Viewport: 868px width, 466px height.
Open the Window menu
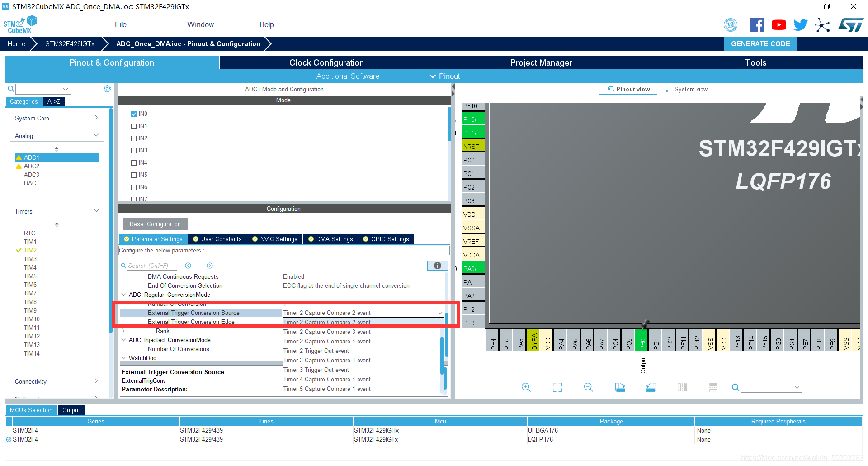(x=200, y=24)
